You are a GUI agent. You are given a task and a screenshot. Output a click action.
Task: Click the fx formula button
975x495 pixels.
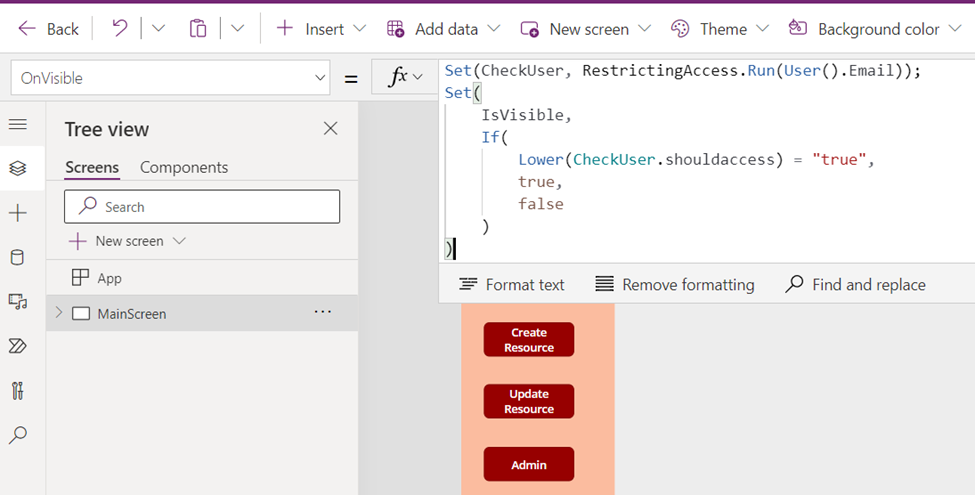pos(397,77)
